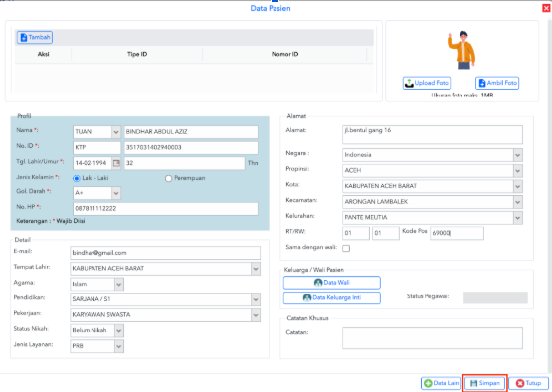Click the Tutup button
This screenshot has height=392, width=552.
528,383
